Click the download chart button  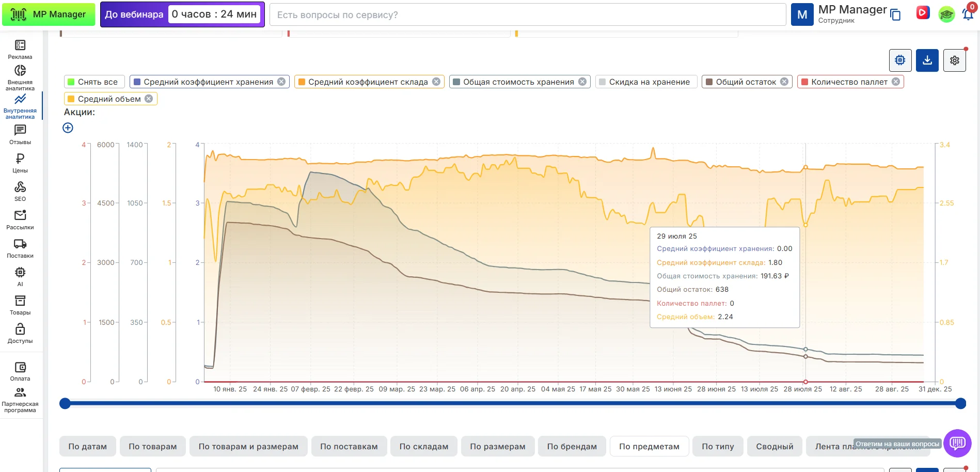927,60
